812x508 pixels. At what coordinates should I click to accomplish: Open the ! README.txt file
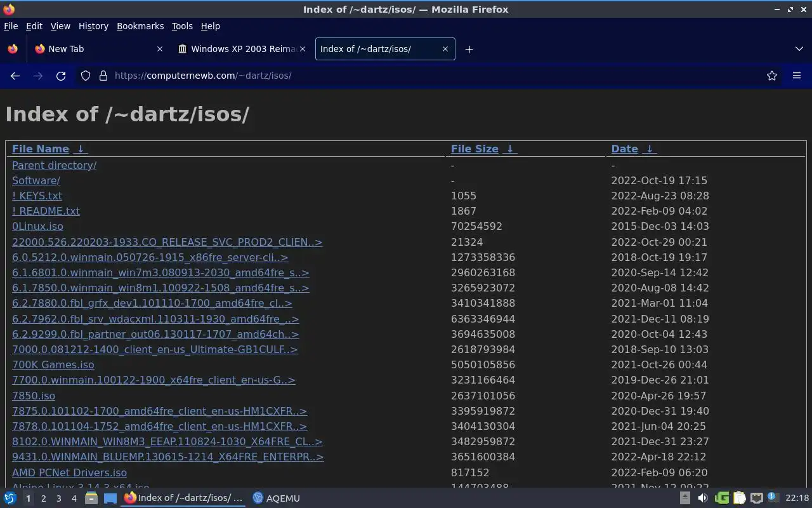click(x=46, y=211)
